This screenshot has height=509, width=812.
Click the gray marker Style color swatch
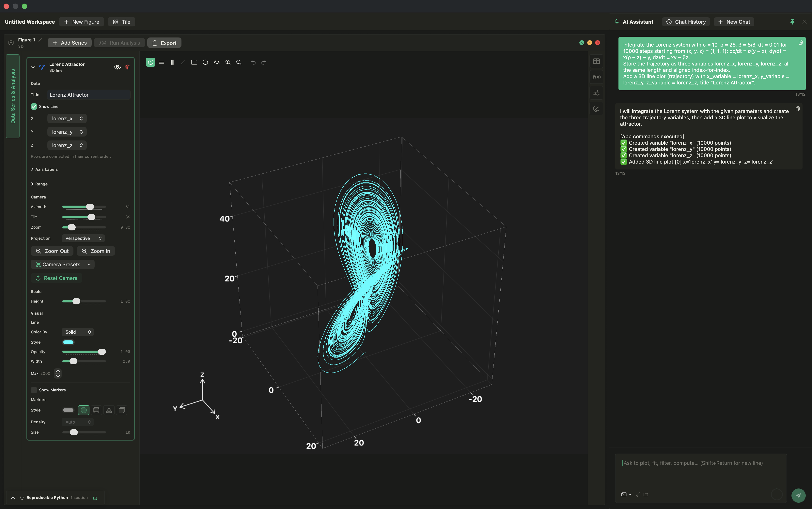coord(68,410)
